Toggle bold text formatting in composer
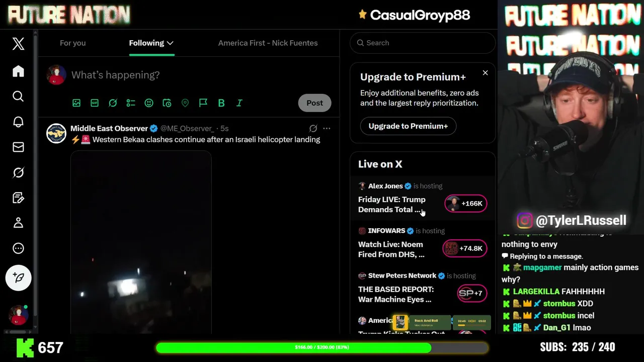The image size is (644, 362). pos(221,103)
